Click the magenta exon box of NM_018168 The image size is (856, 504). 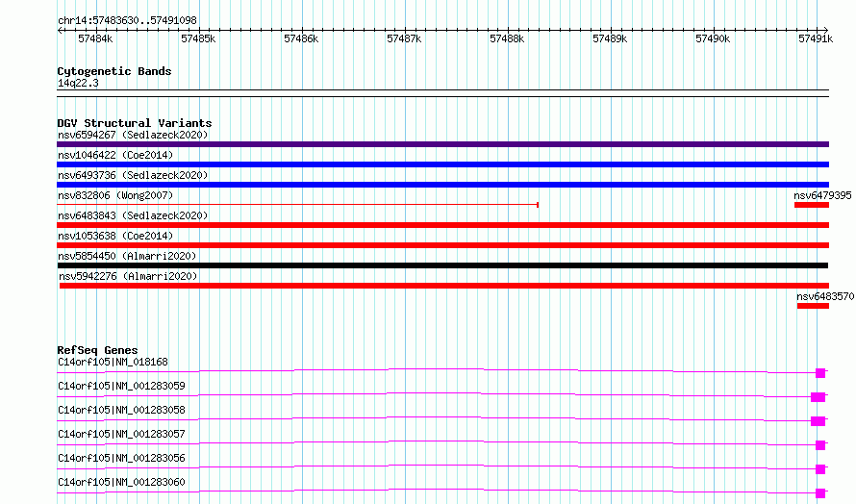820,373
